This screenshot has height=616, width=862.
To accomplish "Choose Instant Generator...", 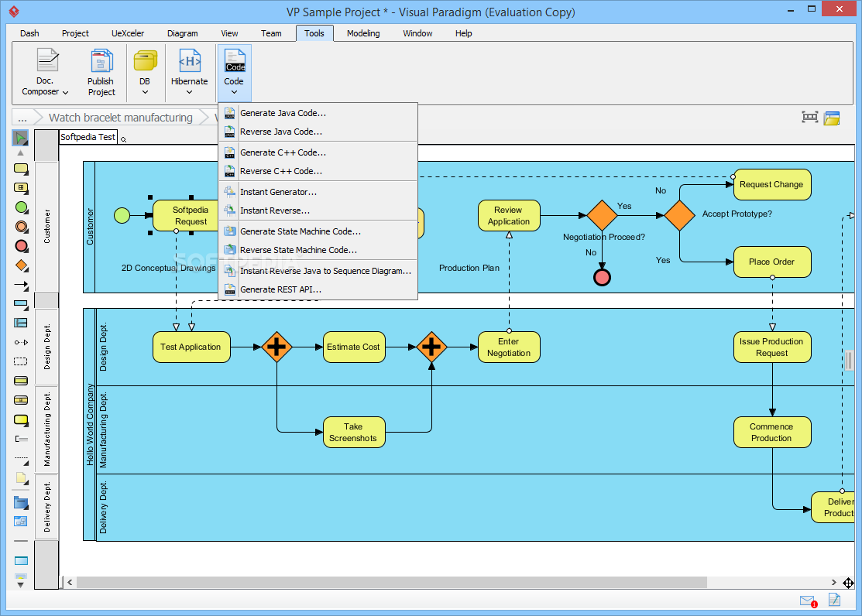I will (318, 193).
